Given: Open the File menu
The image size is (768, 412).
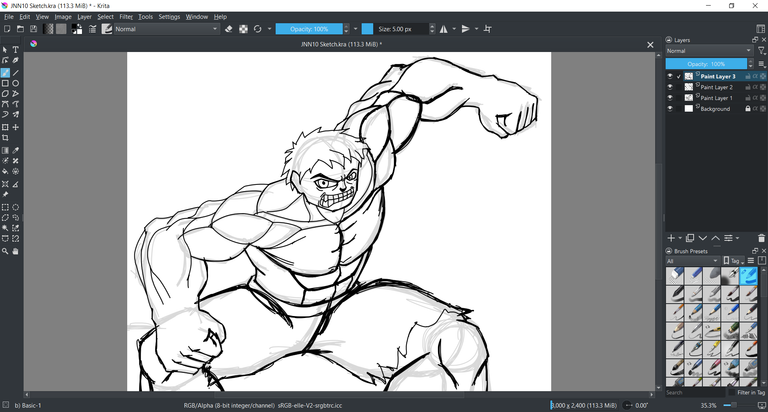Looking at the screenshot, I should [9, 17].
